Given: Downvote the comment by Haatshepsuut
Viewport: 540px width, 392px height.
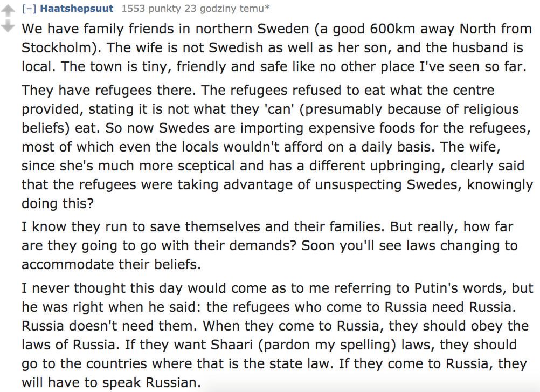Looking at the screenshot, I should [8, 26].
